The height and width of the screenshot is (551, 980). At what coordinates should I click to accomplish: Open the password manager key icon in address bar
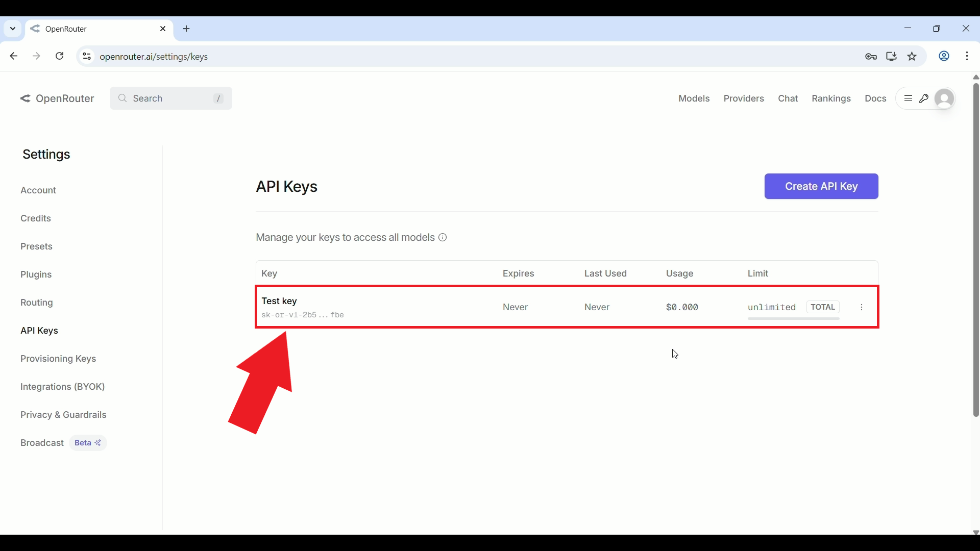pyautogui.click(x=871, y=56)
